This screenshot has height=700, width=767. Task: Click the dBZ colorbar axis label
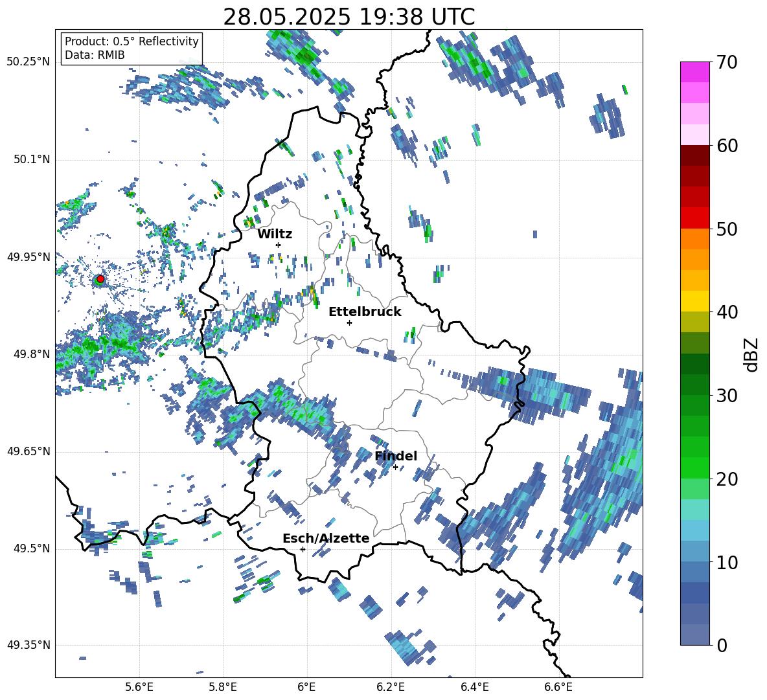click(751, 354)
